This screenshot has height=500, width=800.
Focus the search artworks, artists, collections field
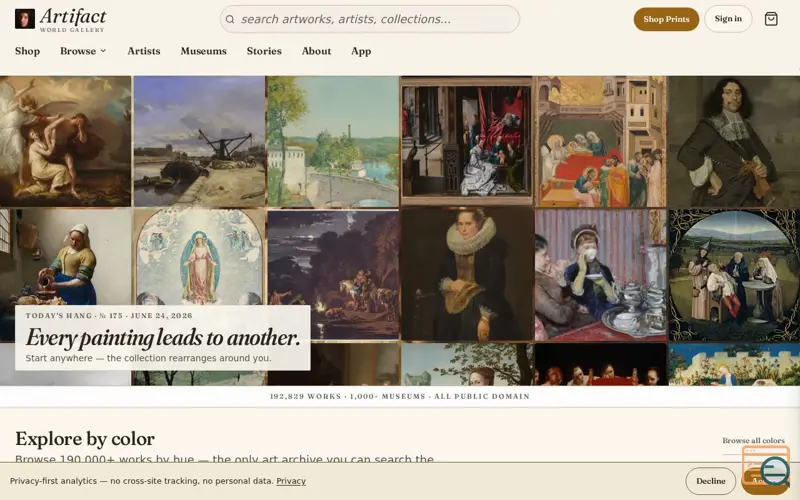pos(370,19)
